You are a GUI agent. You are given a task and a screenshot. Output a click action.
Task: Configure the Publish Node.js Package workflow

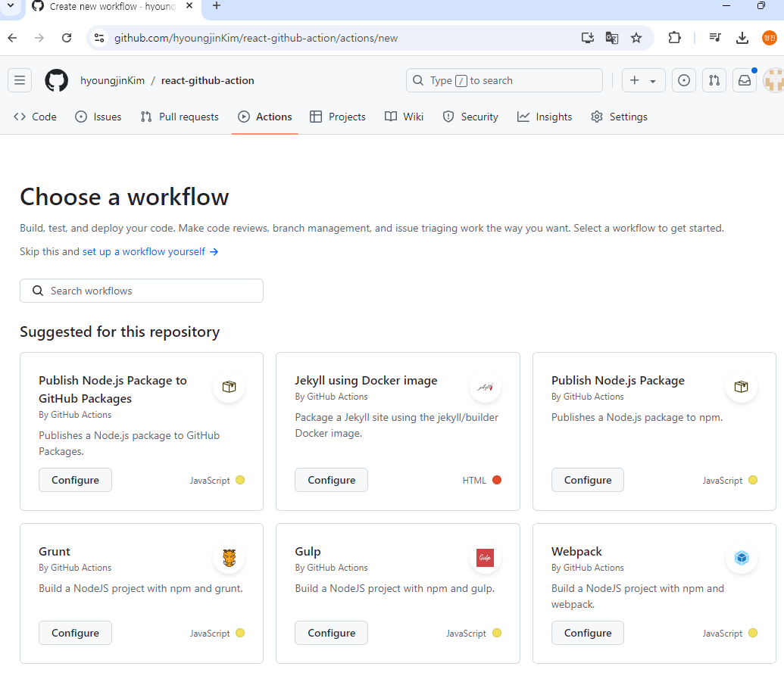pyautogui.click(x=588, y=480)
